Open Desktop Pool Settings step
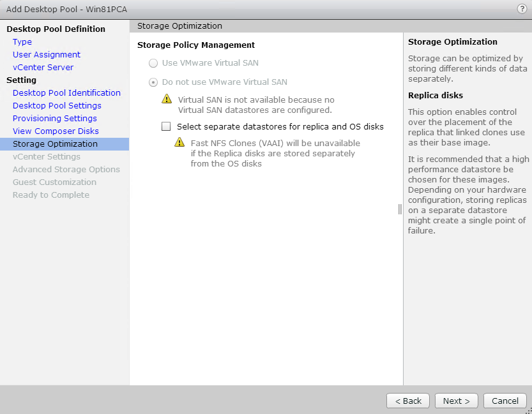The image size is (532, 414). 57,106
